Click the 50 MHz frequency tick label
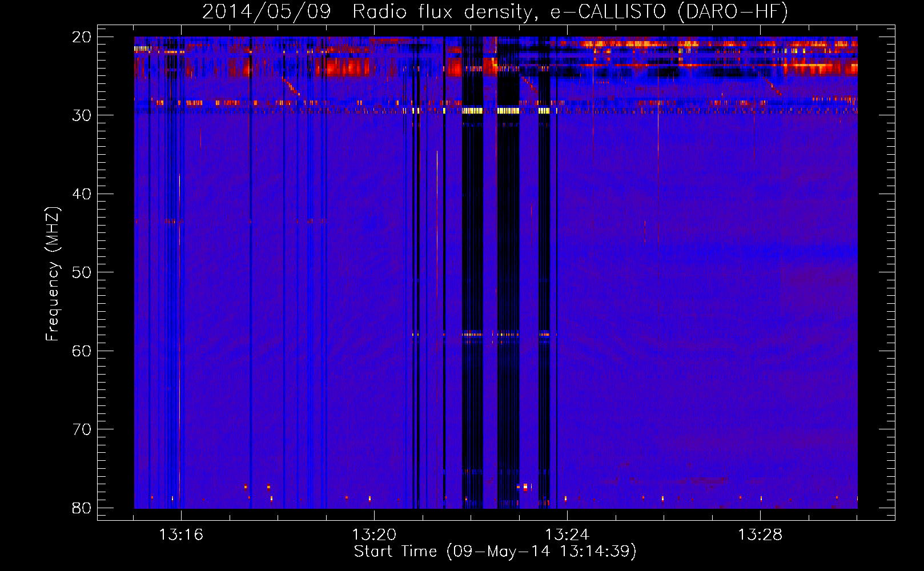924x571 pixels. click(x=82, y=272)
